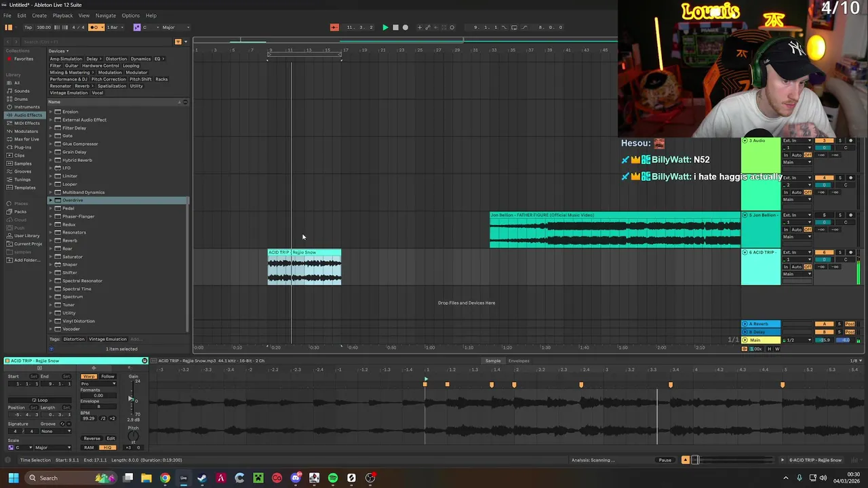Open the Navigate menu

tap(105, 16)
